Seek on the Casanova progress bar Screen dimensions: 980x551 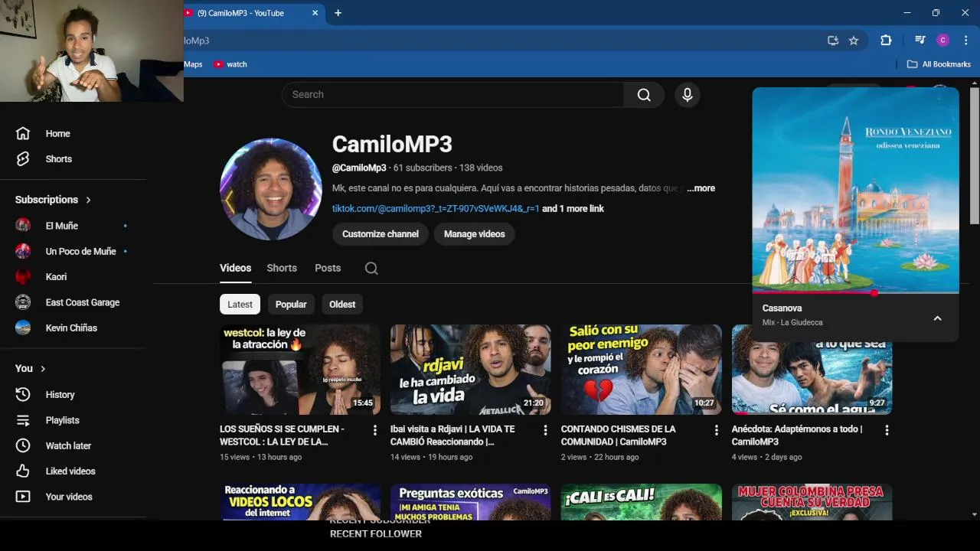[x=855, y=292]
